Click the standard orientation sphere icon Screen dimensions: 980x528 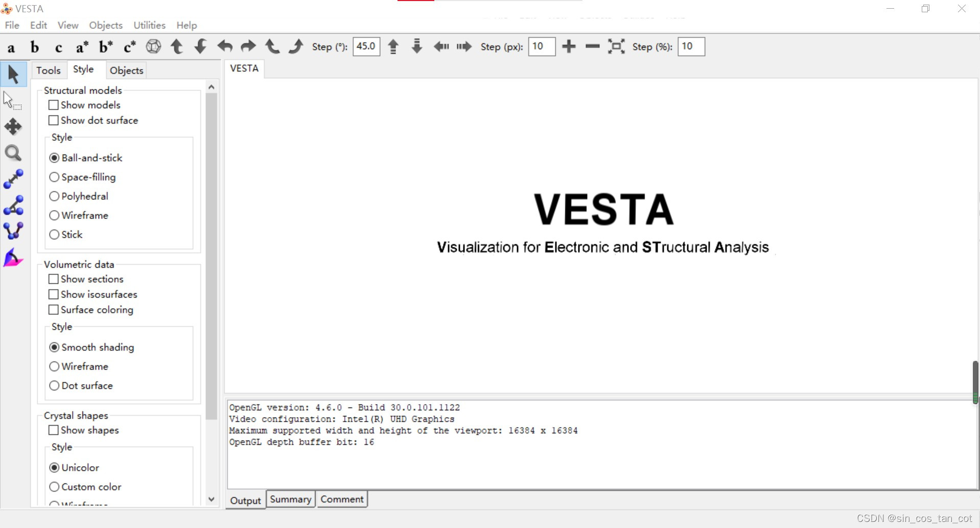click(x=153, y=47)
